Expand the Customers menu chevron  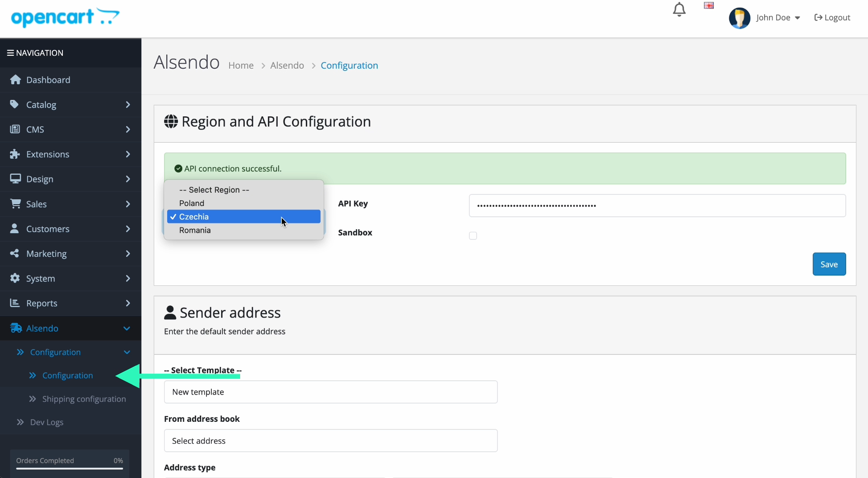click(128, 229)
